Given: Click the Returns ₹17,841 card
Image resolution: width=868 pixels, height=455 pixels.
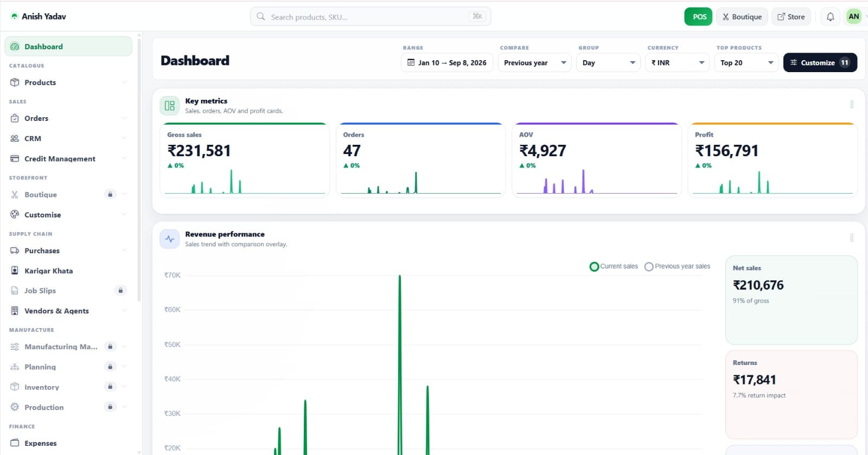Looking at the screenshot, I should tap(792, 395).
